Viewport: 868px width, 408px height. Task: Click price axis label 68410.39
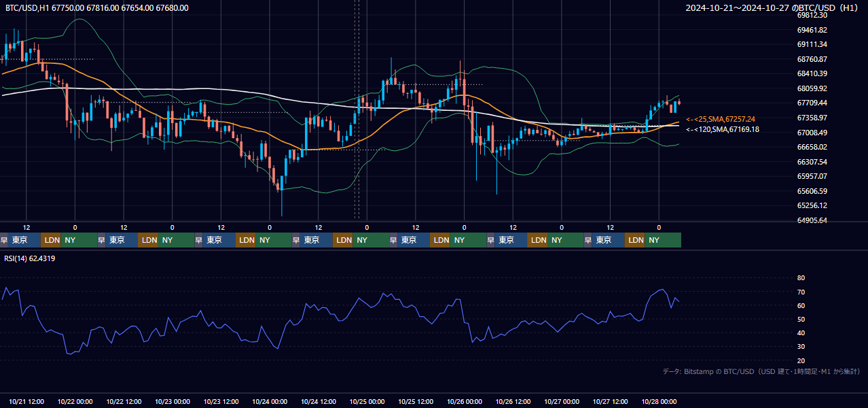[812, 73]
